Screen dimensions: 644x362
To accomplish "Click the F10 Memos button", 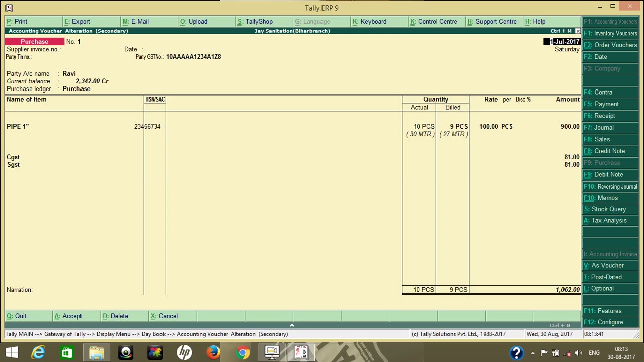I will click(610, 198).
